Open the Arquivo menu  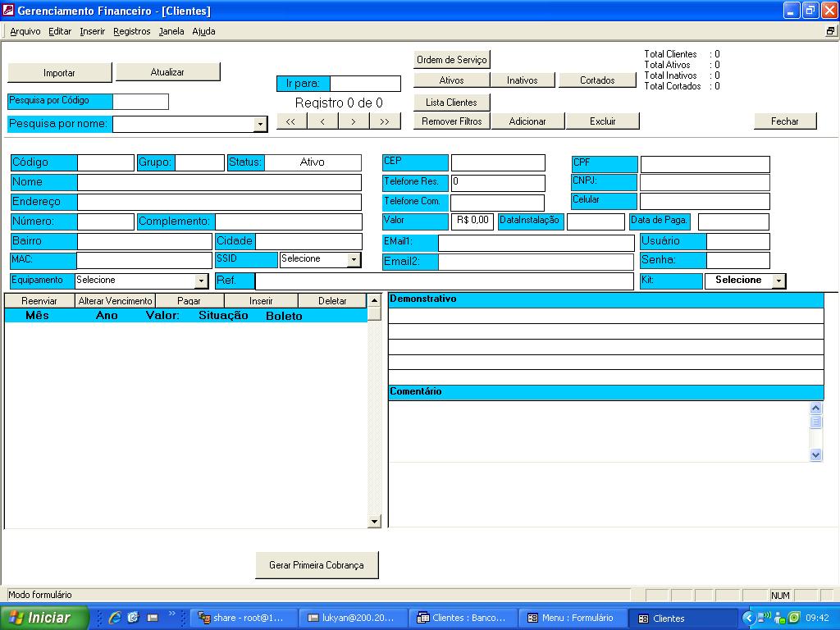pos(25,32)
